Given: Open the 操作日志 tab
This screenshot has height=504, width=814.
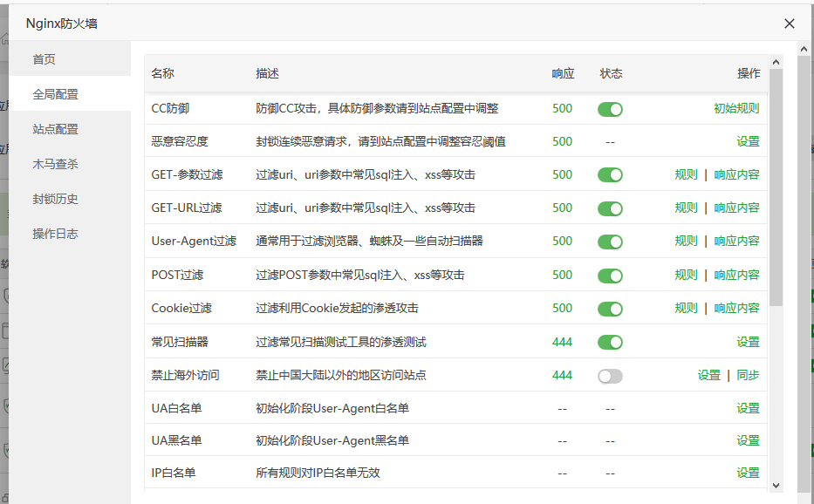Looking at the screenshot, I should click(56, 234).
